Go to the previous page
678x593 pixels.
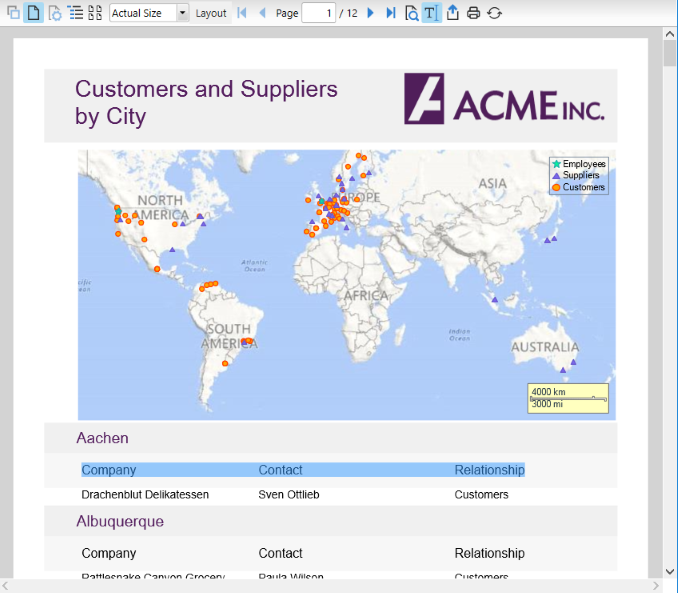pyautogui.click(x=262, y=13)
